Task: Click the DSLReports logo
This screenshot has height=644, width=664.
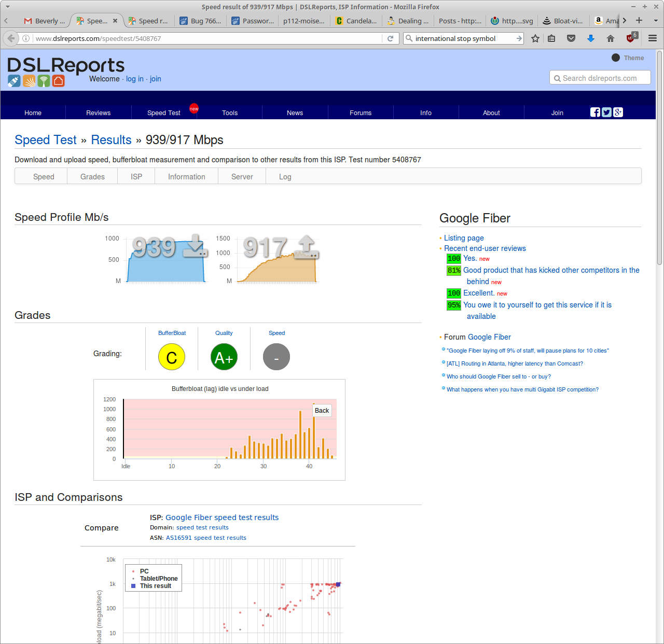Action: click(66, 65)
